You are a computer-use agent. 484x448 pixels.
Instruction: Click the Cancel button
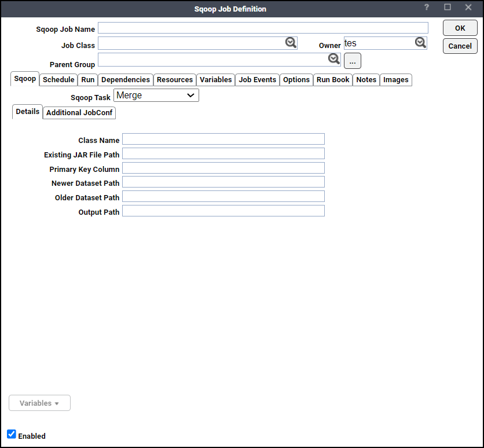click(x=460, y=46)
